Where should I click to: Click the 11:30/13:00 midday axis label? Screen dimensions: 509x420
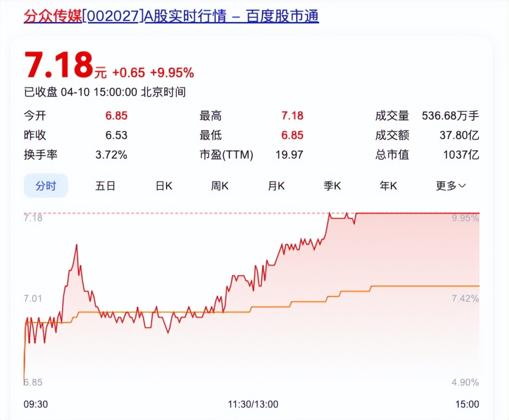tap(253, 404)
